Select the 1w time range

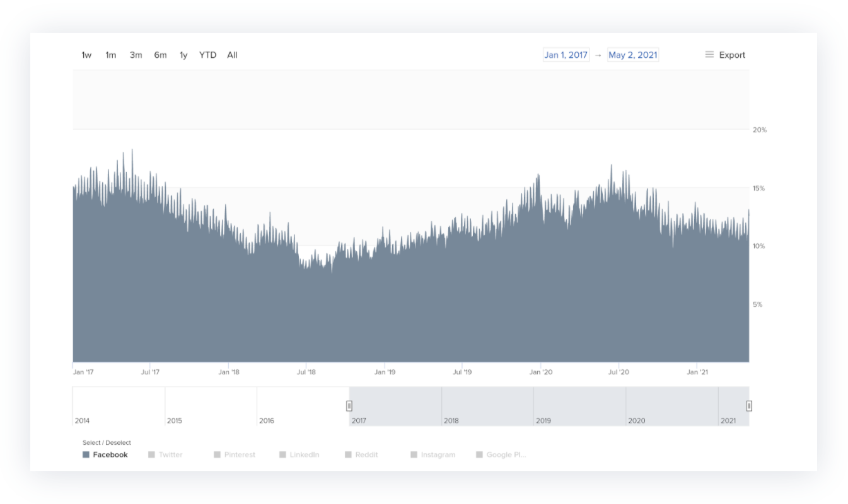pyautogui.click(x=86, y=55)
